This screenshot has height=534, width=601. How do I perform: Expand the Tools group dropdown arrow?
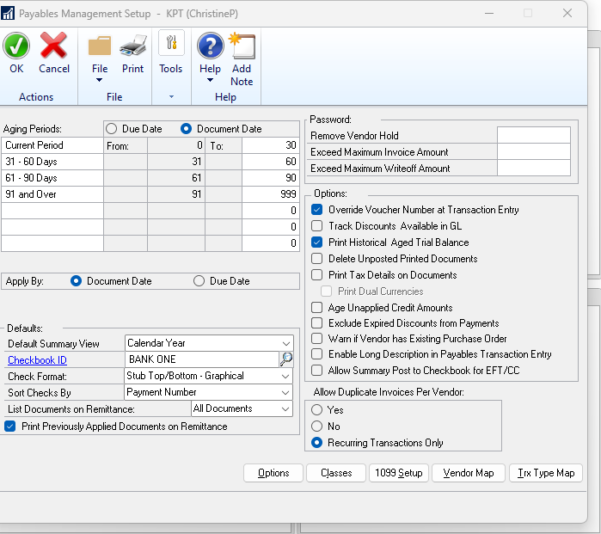click(x=171, y=97)
